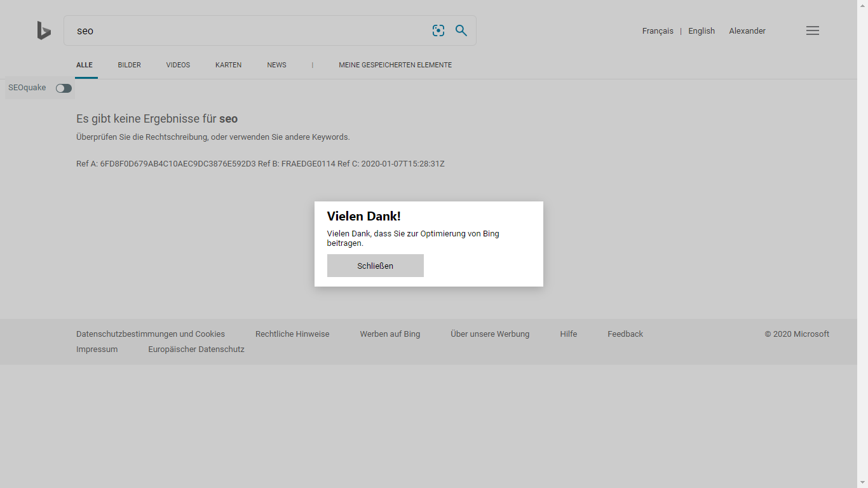
Task: Go to the News tab
Action: (x=276, y=65)
